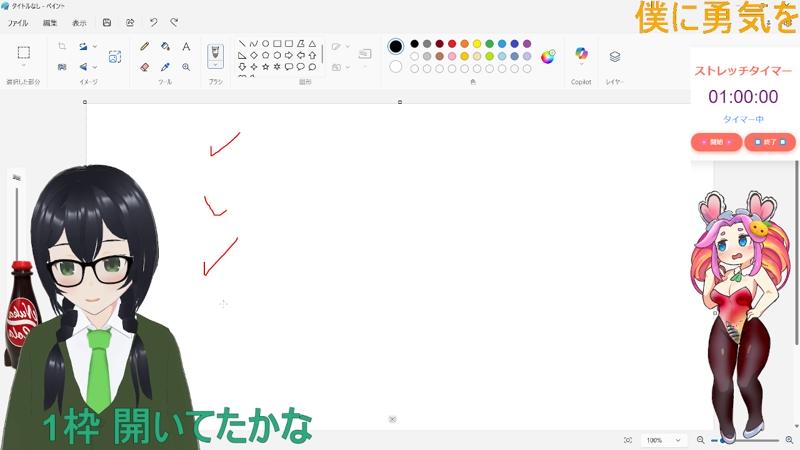
Task: Select the Pencil tool
Action: (x=145, y=46)
